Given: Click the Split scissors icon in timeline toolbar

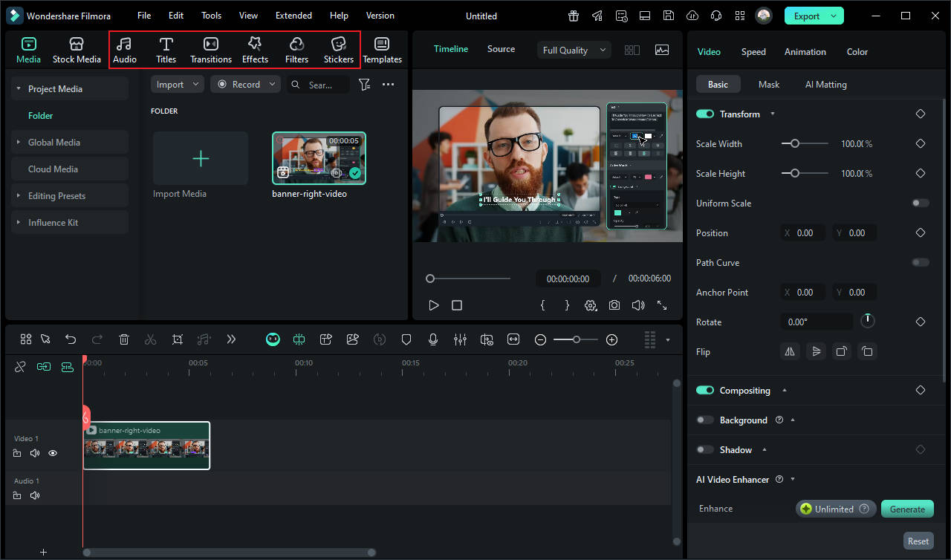Looking at the screenshot, I should (151, 339).
